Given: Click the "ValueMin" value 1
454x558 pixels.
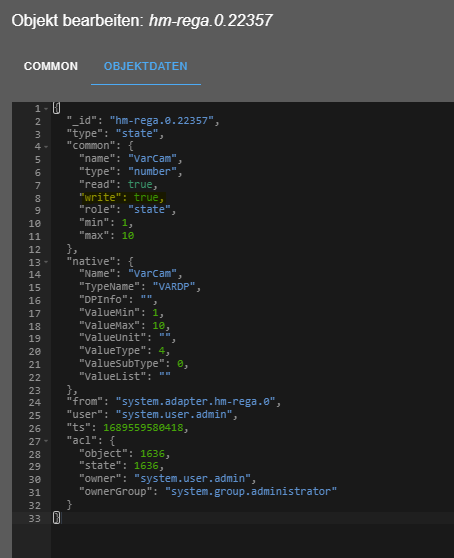Looking at the screenshot, I should tap(155, 312).
